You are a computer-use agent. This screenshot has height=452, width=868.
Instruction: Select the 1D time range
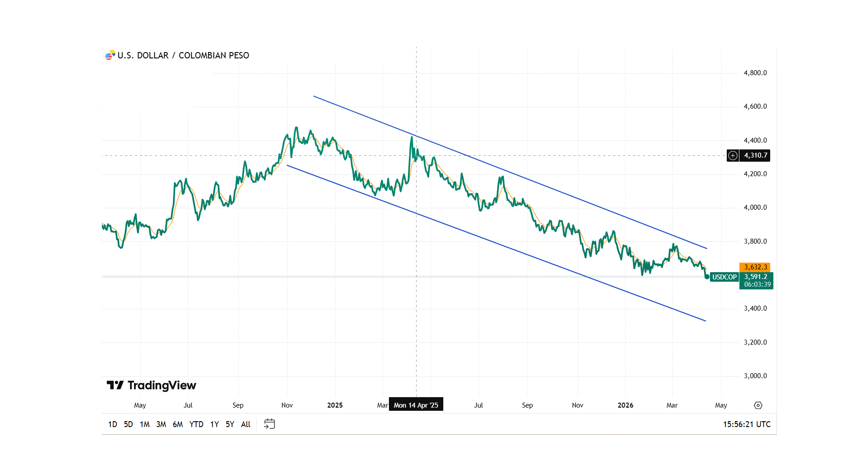click(x=112, y=424)
